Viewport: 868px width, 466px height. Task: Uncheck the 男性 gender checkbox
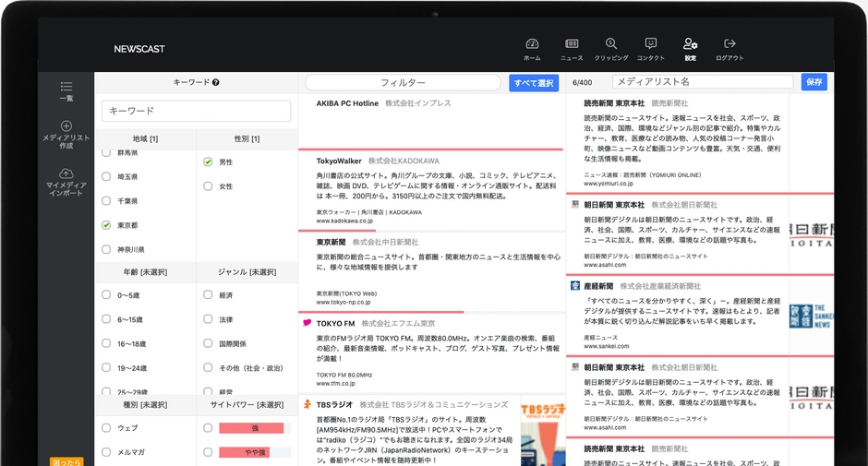click(208, 161)
